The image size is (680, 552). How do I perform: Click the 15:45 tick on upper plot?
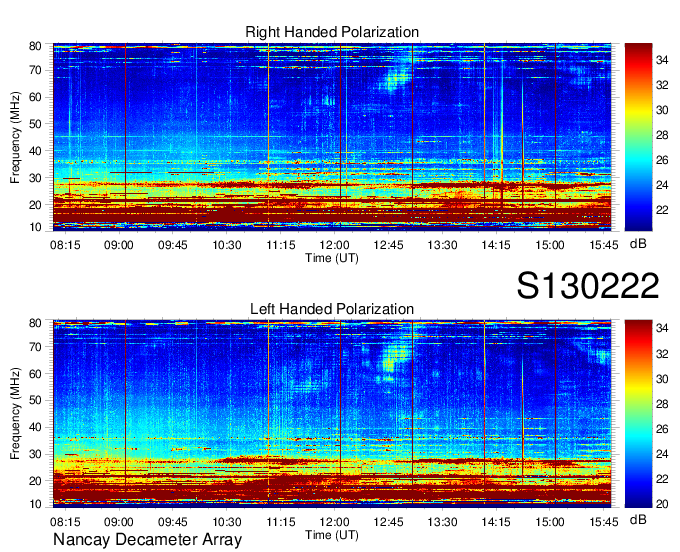[x=604, y=245]
